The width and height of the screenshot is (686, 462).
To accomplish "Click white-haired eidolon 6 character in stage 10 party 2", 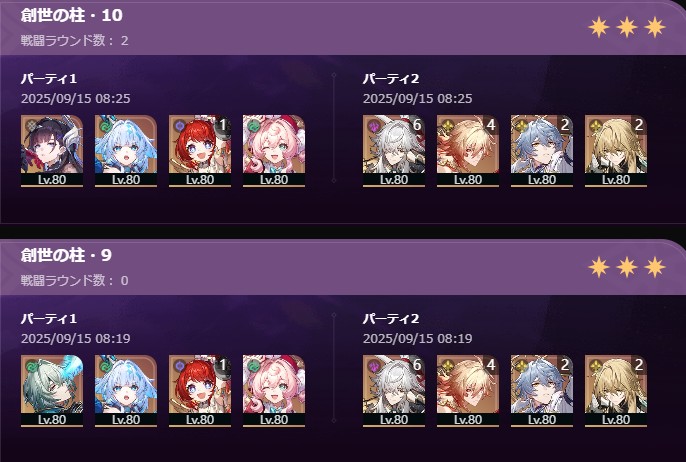I will click(x=394, y=151).
